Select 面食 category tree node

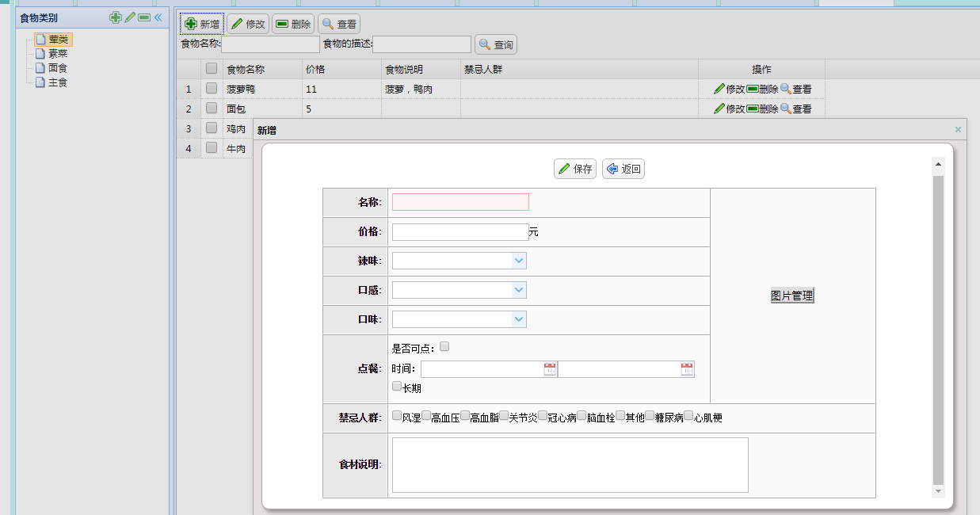pos(57,68)
